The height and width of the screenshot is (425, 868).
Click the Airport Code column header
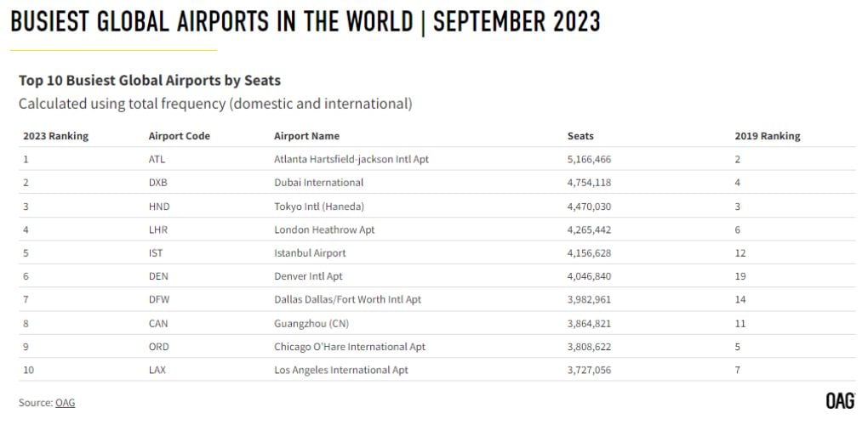(x=179, y=136)
